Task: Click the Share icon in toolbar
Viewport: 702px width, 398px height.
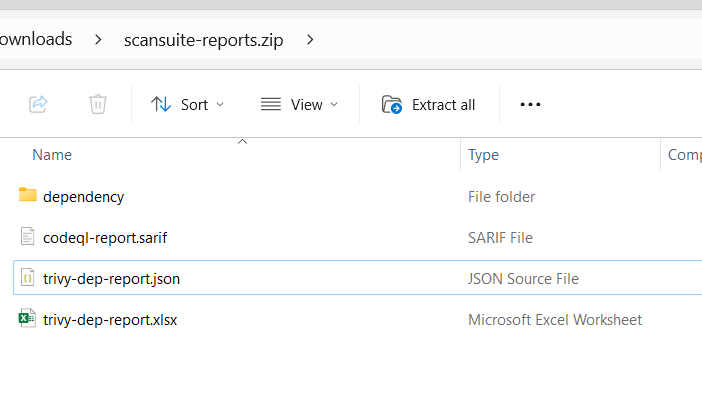Action: pyautogui.click(x=38, y=104)
